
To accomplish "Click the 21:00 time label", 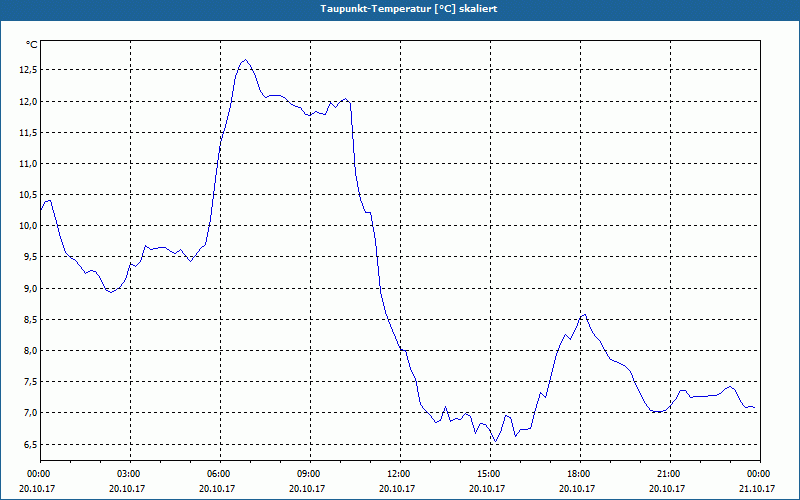I will click(x=670, y=474).
